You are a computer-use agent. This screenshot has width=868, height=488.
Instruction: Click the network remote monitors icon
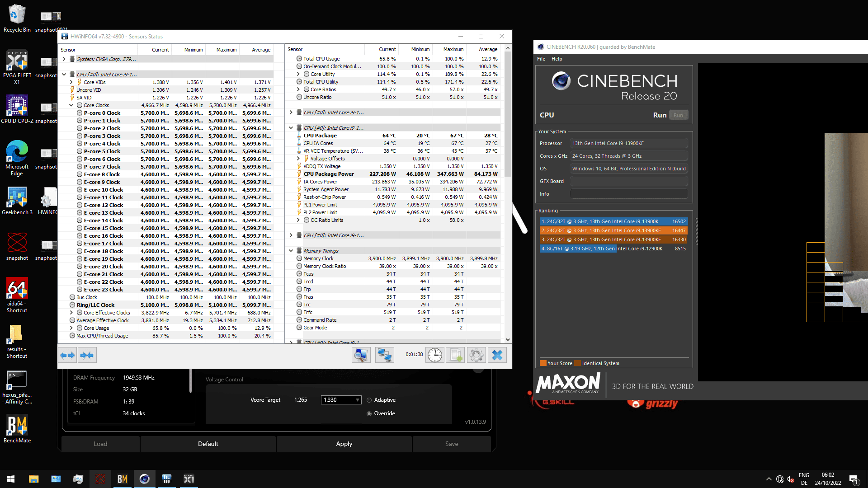click(x=384, y=355)
